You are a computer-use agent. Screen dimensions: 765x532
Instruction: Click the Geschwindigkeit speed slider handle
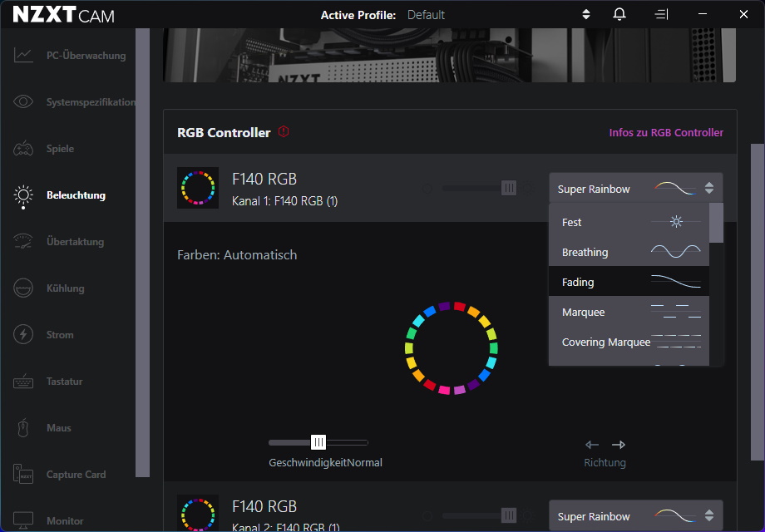tap(318, 442)
